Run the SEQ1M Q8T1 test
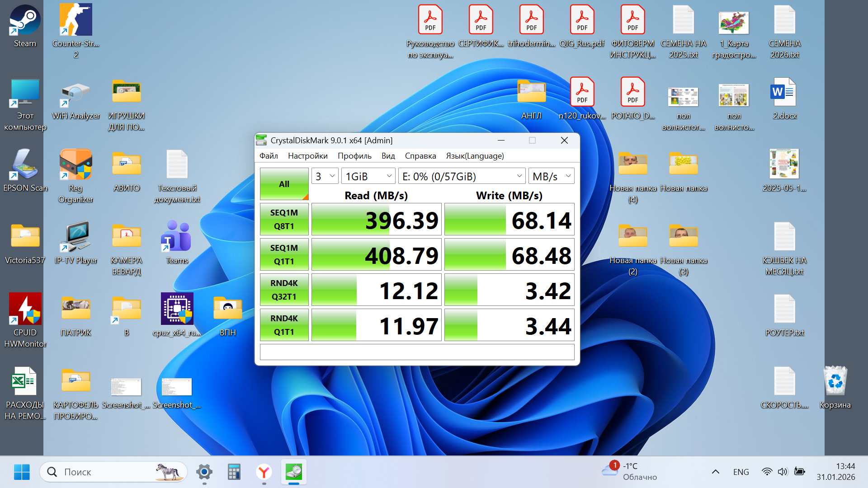868x488 pixels. tap(284, 219)
